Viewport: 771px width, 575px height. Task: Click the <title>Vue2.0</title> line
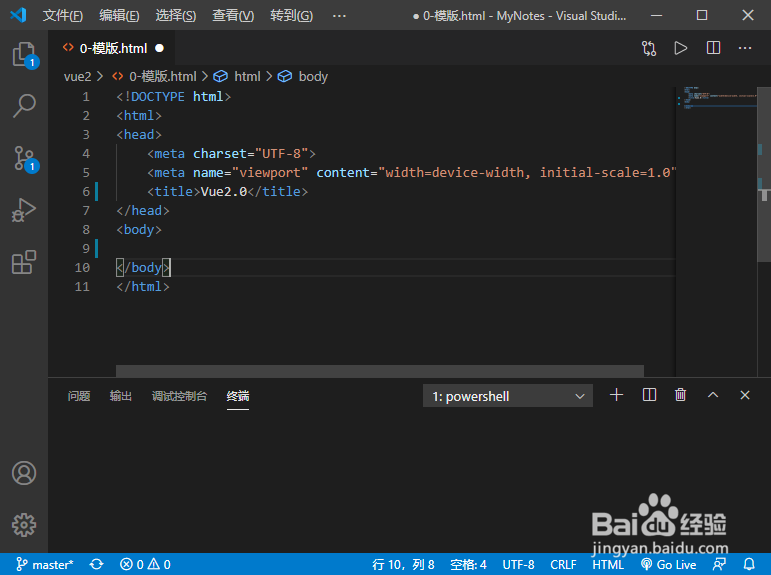pos(228,191)
